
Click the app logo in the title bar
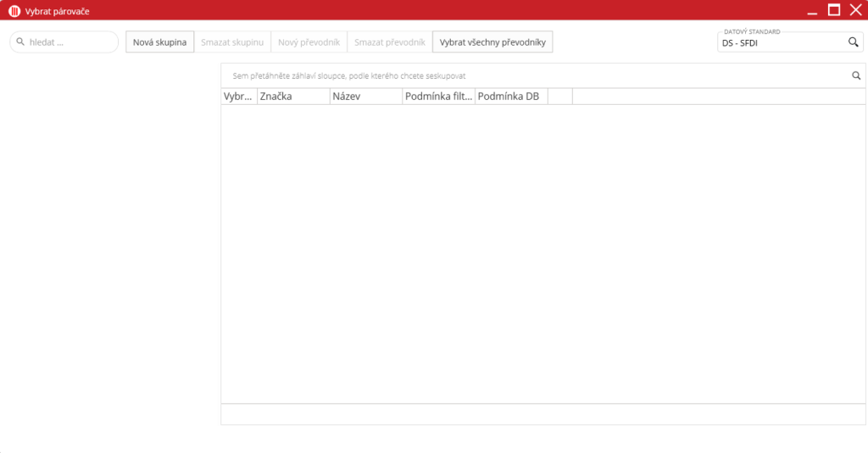click(x=14, y=10)
